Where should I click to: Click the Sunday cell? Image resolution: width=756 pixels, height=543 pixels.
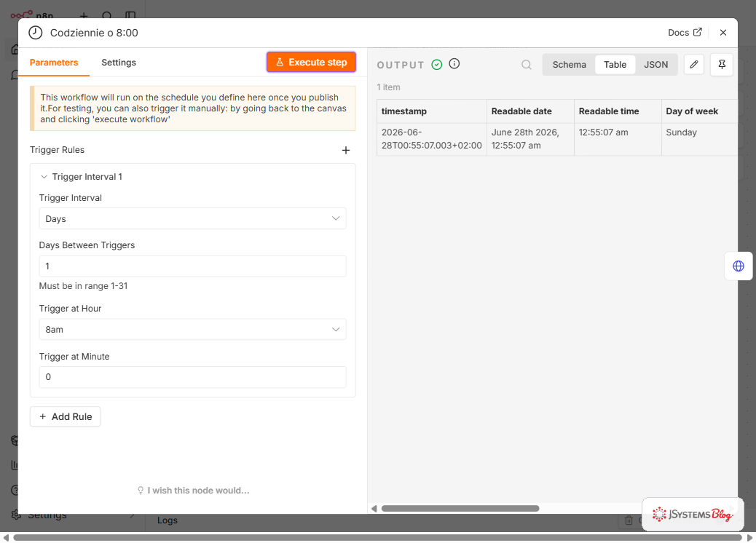[699, 139]
